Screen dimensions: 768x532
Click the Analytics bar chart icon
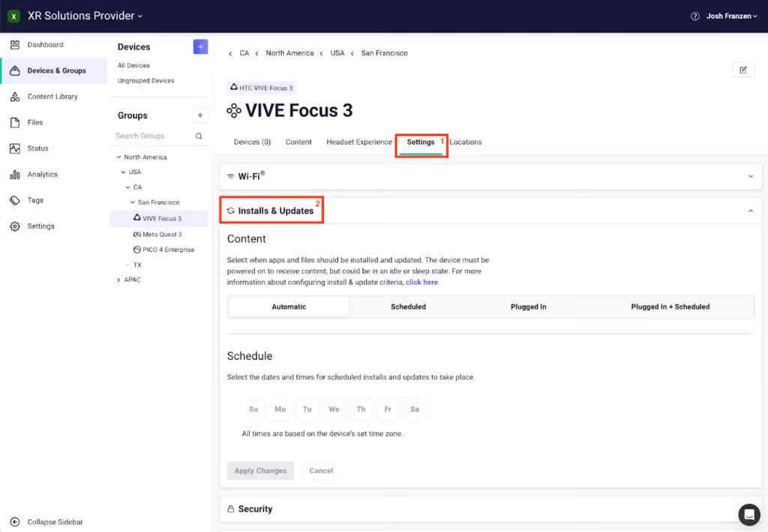pos(15,175)
